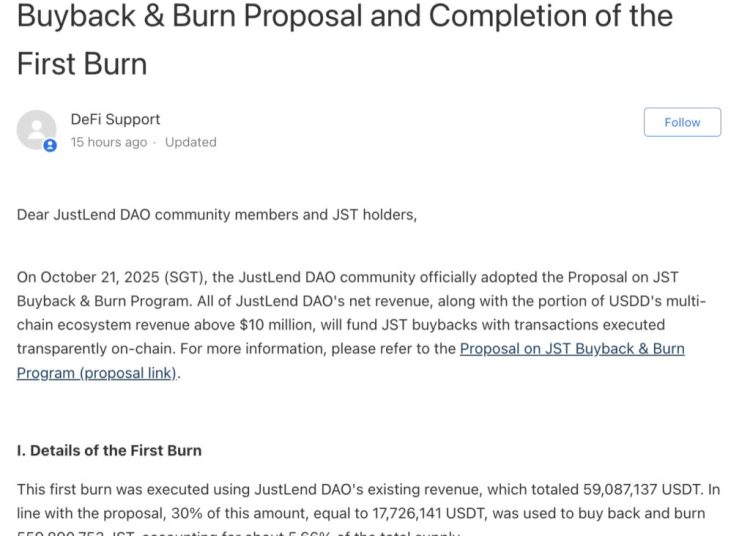Click the article title starting "Buyback & Burn Proposal"
750x536 pixels.
[x=345, y=16]
